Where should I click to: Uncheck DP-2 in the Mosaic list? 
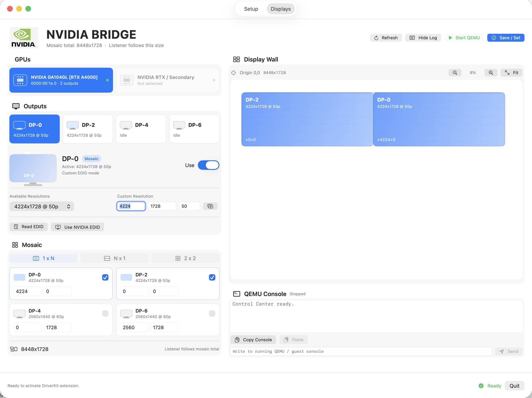click(x=212, y=277)
